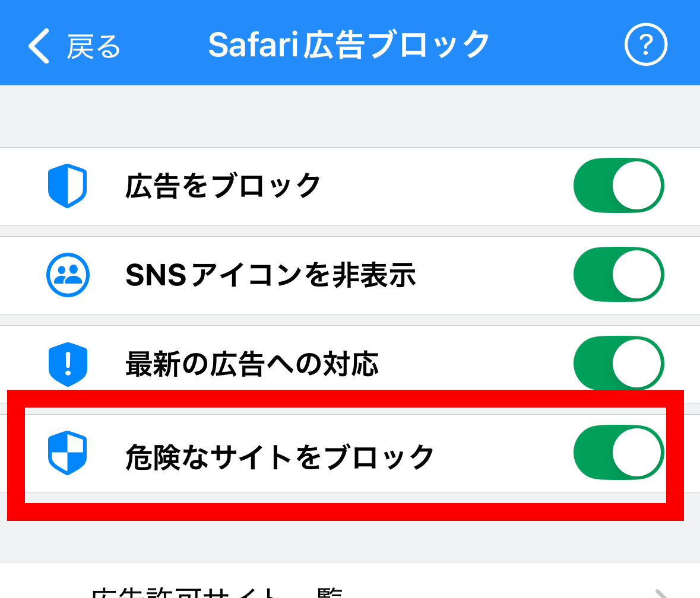Expand the 広告許可サイト一覧 chevron

661,593
